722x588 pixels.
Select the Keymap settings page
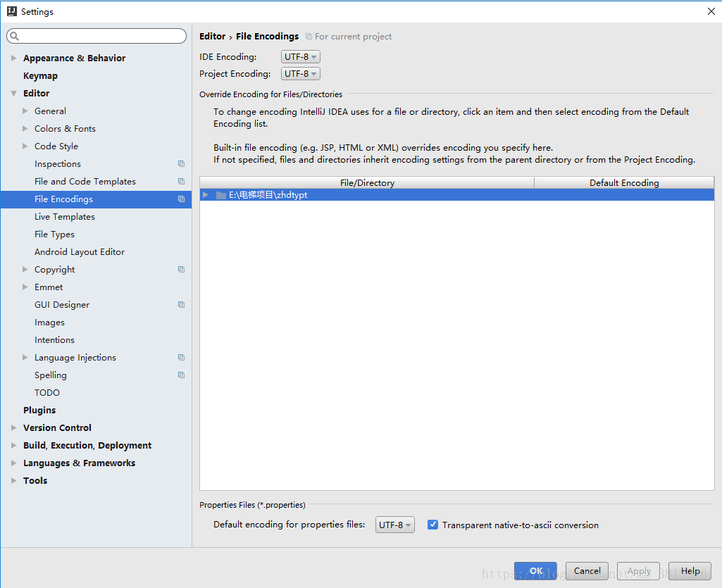coord(40,75)
